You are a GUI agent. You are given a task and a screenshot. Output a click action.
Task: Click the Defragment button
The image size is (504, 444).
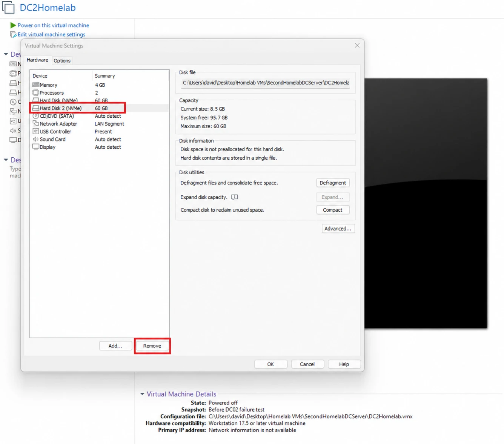click(x=333, y=183)
